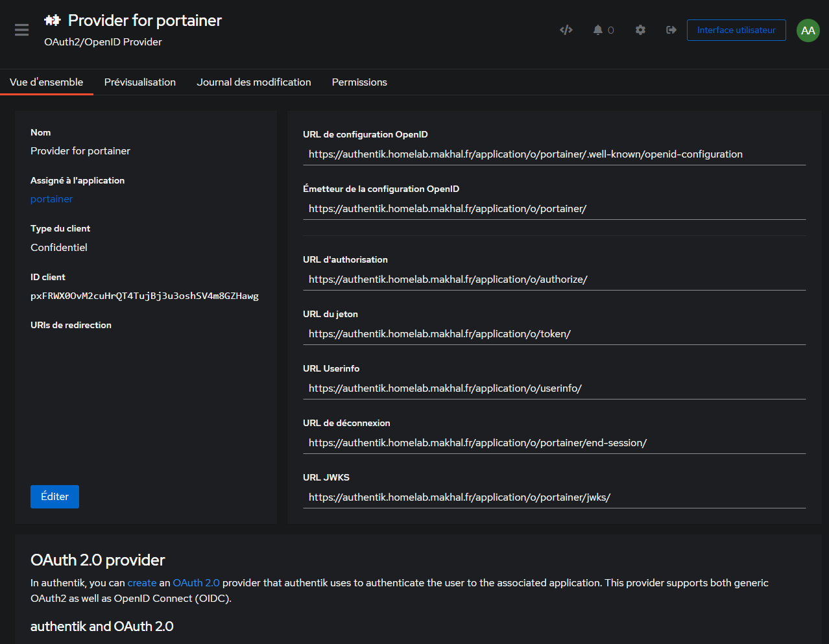Open the hamburger sidebar menu

coord(21,30)
